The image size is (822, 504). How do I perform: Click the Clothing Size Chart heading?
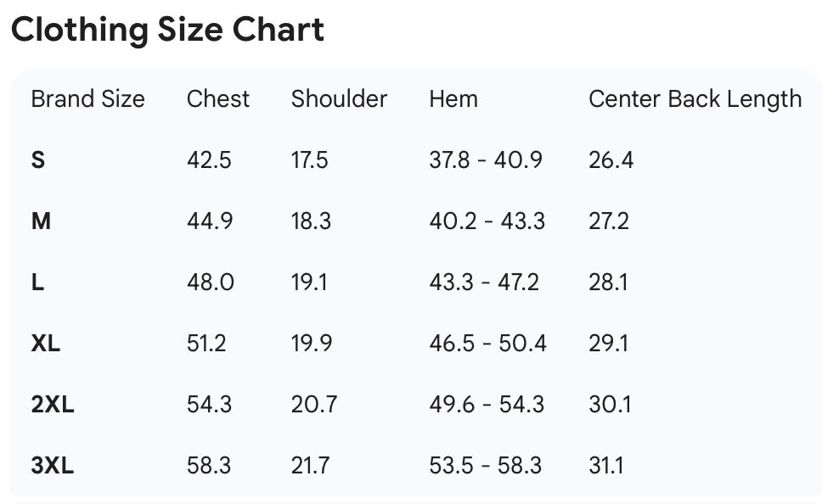[167, 31]
